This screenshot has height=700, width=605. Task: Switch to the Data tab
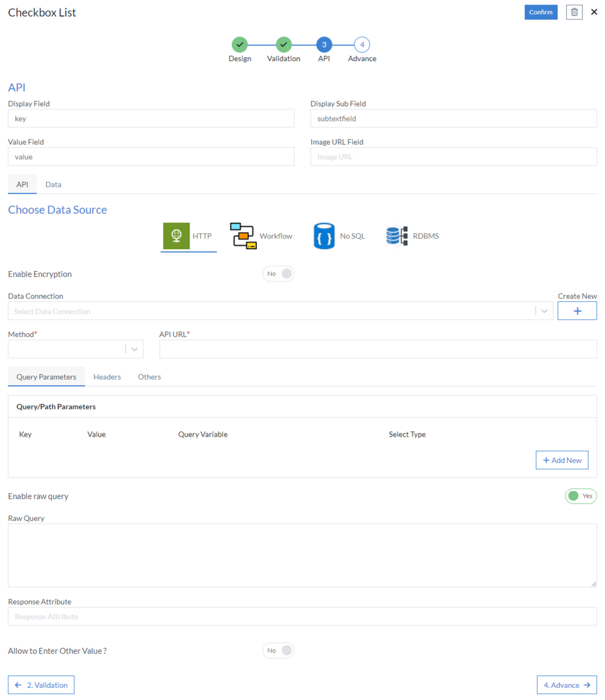click(53, 184)
